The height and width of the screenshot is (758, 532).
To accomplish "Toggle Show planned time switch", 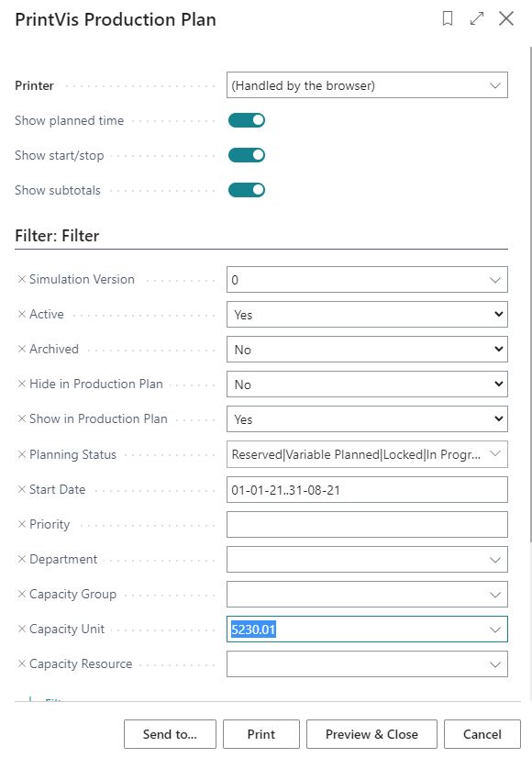I will click(x=247, y=120).
